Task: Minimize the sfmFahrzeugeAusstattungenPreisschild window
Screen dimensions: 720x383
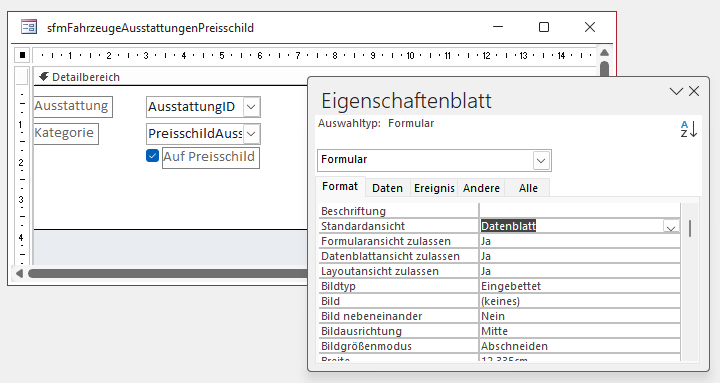Action: tap(498, 27)
